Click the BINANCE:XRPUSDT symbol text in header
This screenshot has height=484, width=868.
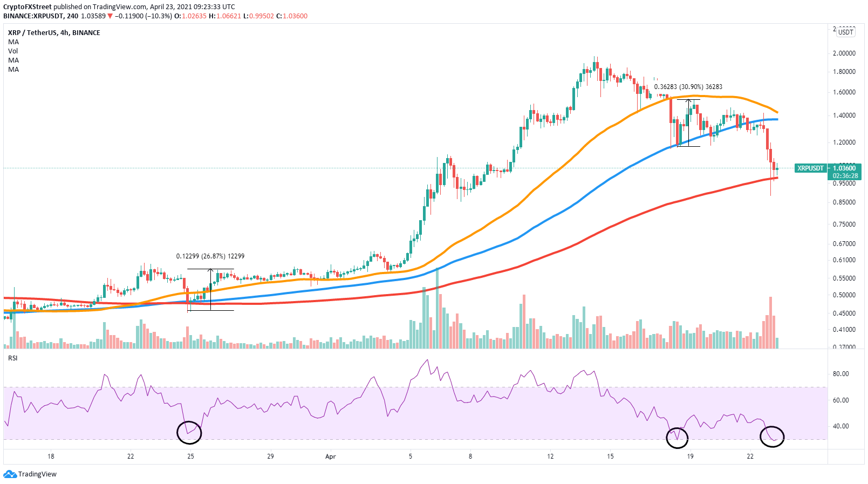point(33,16)
